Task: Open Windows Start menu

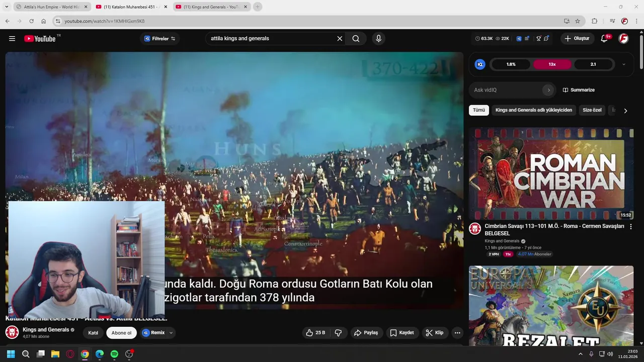Action: pyautogui.click(x=11, y=354)
